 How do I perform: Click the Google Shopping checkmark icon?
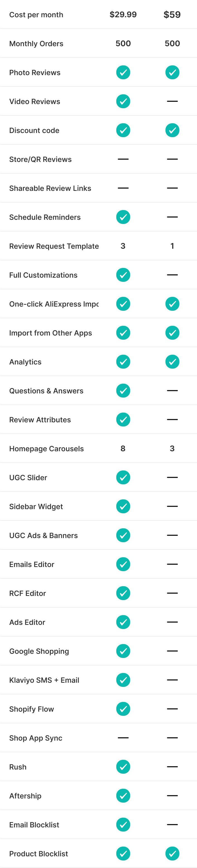pyautogui.click(x=123, y=651)
